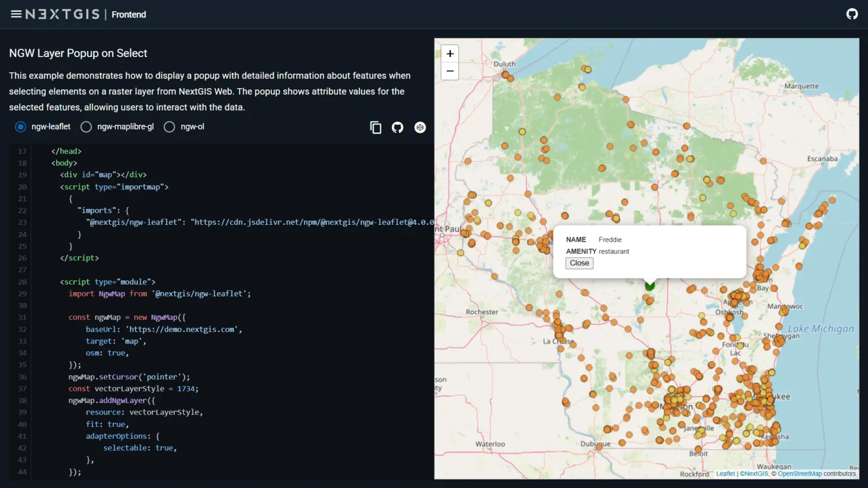Select the ngw-ol radio option

(169, 127)
